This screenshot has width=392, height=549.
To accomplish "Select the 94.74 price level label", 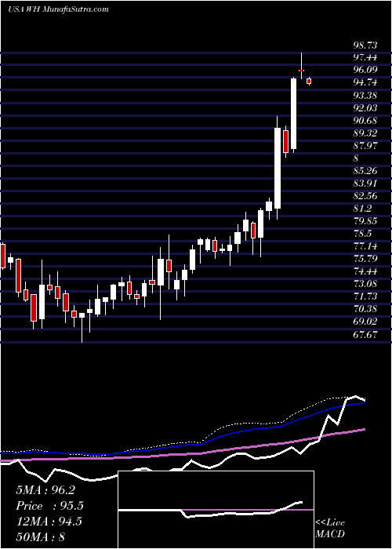I will click(365, 82).
